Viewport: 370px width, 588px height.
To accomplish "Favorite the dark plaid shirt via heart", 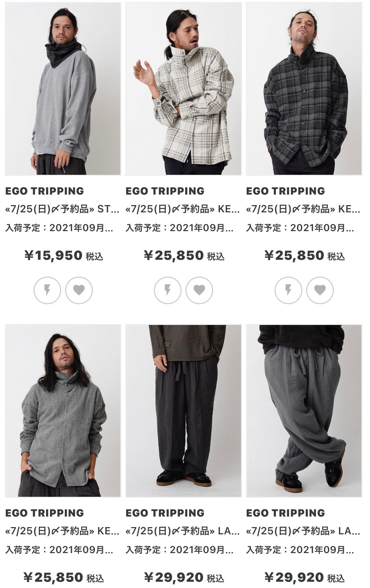I will point(320,290).
